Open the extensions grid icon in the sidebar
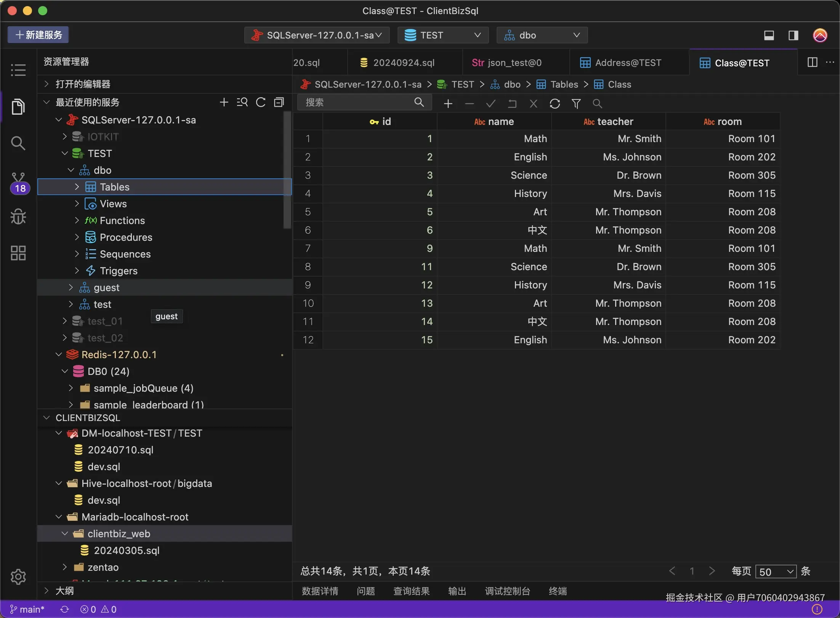Screen dimensions: 840x618 (x=18, y=253)
